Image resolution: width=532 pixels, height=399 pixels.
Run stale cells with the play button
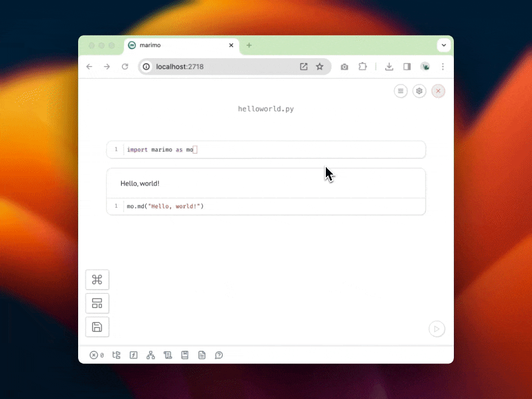coord(437,329)
